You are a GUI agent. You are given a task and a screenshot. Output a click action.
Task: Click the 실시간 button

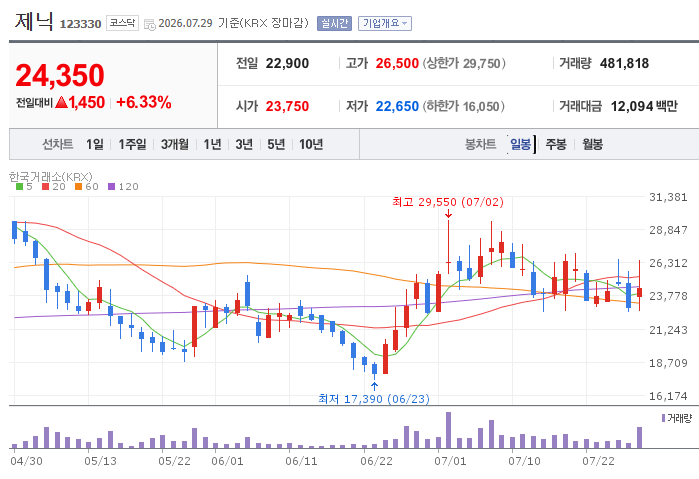334,23
